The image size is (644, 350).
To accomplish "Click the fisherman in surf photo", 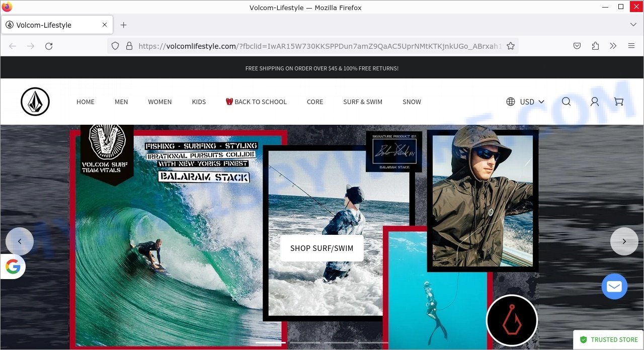I will point(338,233).
